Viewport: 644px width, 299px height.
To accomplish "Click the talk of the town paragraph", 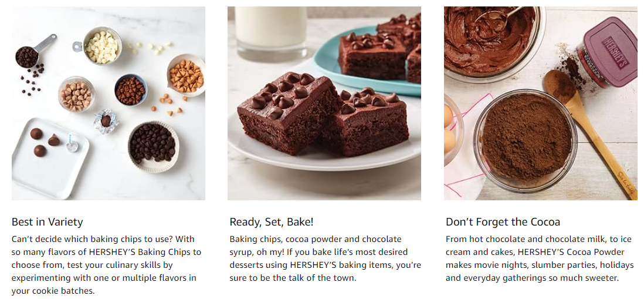I will [325, 258].
